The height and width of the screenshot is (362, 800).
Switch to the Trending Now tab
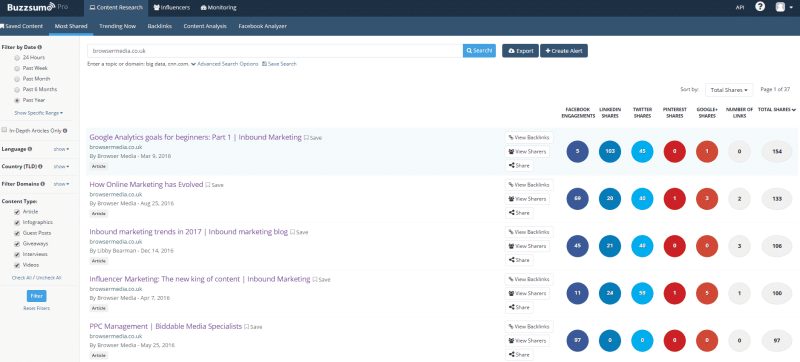pyautogui.click(x=117, y=26)
